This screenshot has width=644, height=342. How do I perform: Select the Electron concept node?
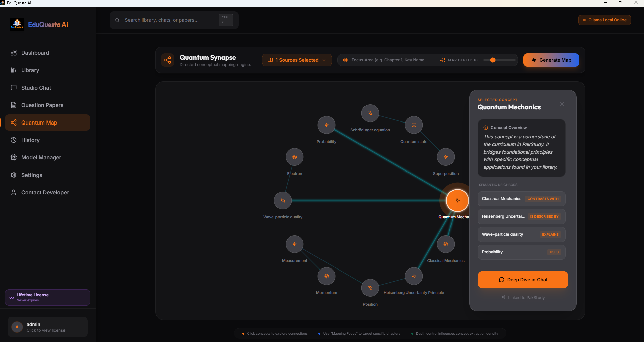(x=294, y=157)
